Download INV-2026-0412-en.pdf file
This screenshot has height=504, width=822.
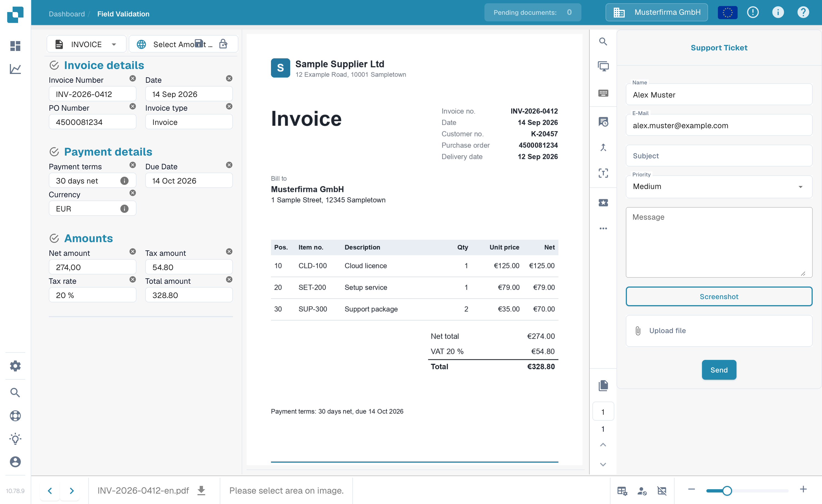pyautogui.click(x=201, y=490)
